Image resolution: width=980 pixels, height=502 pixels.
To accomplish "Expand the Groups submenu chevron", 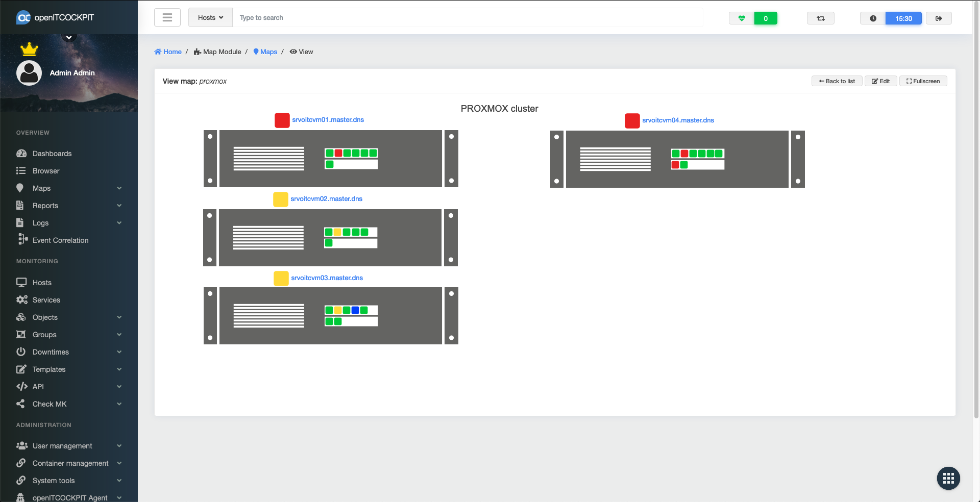I will (x=119, y=335).
